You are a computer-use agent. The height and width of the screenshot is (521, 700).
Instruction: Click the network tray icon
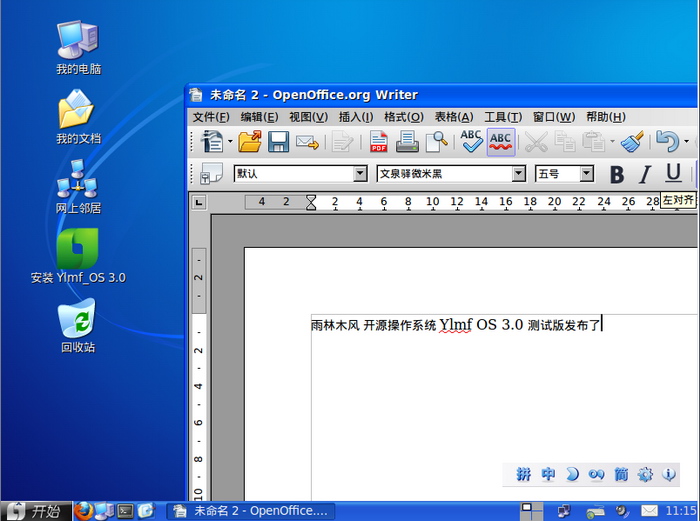coord(564,511)
